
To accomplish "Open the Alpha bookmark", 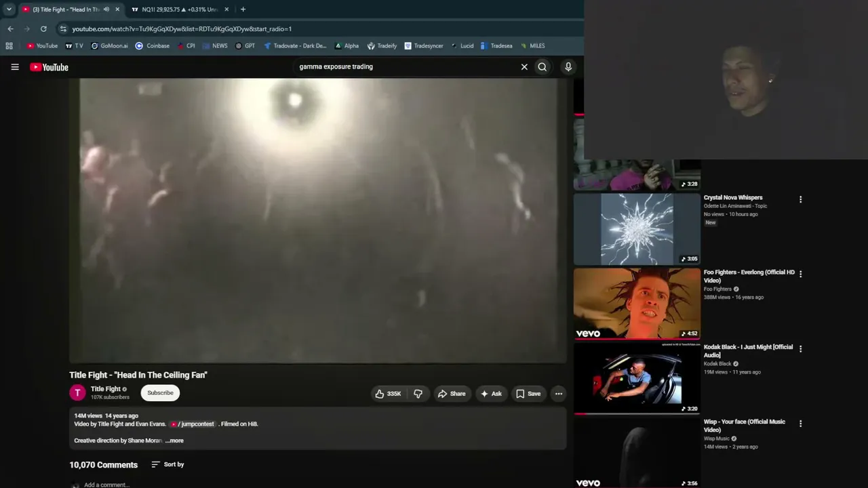I will (x=347, y=46).
